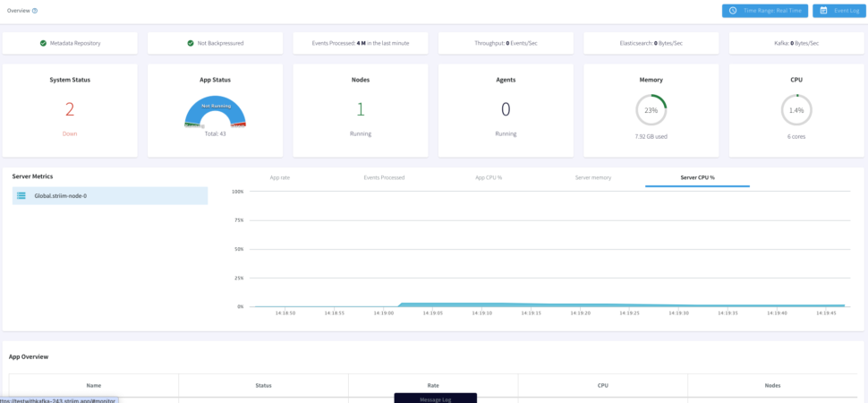Viewport: 868px width, 403px height.
Task: Click the clock icon on Time Range button
Action: 733,11
